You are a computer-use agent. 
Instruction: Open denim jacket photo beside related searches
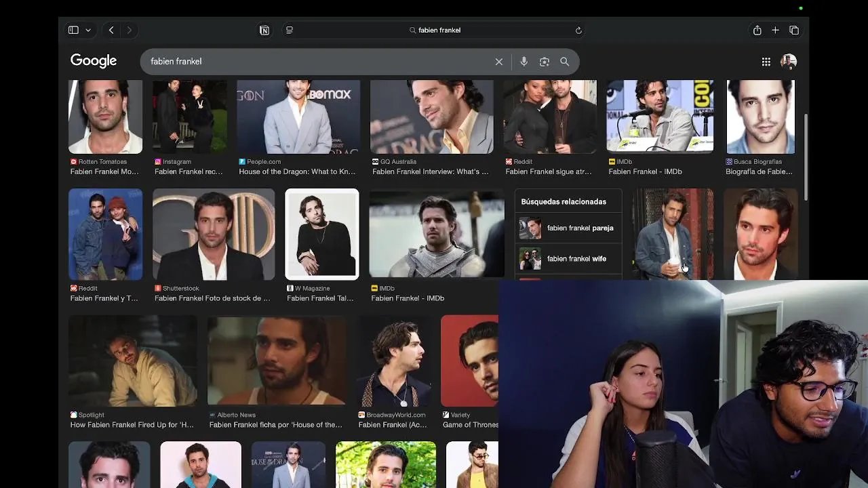673,235
